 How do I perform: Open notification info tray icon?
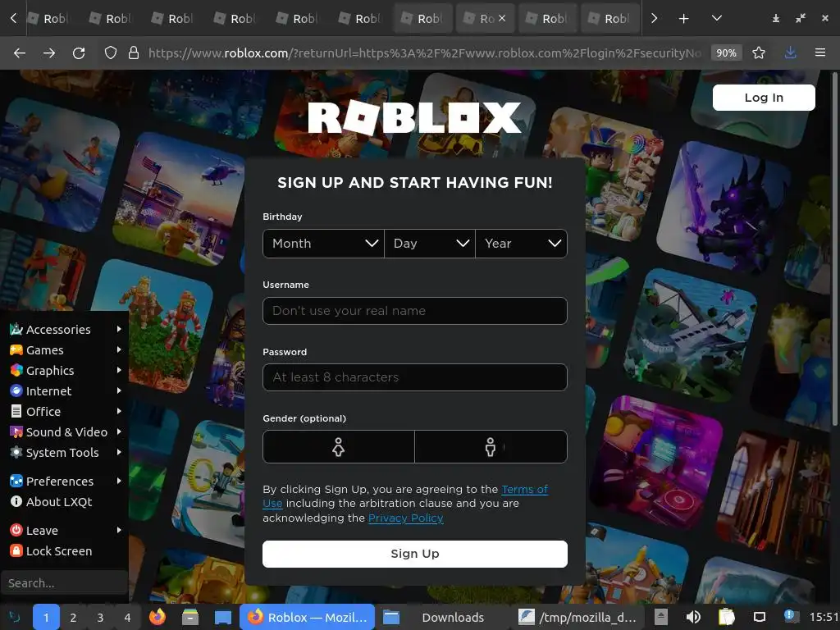click(x=791, y=616)
